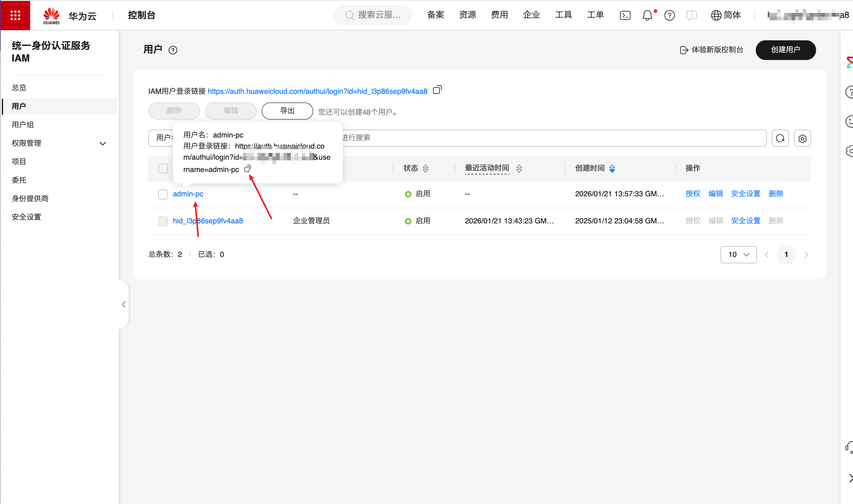Click help icon next to 用户 title

[x=173, y=50]
